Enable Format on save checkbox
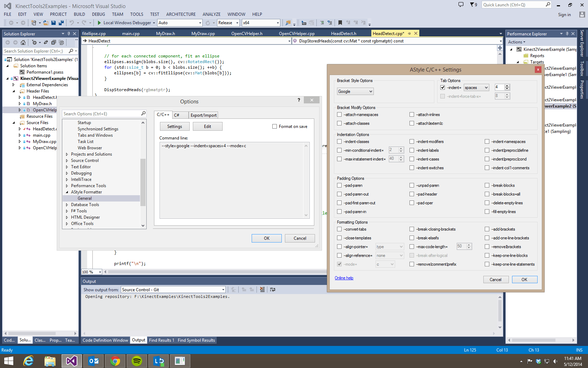Image resolution: width=588 pixels, height=368 pixels. [275, 127]
